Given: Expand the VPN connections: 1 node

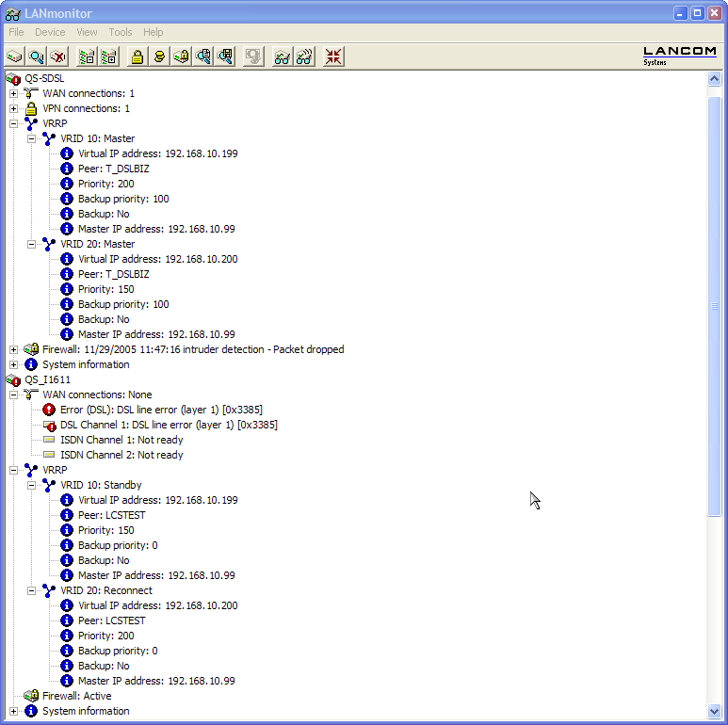Looking at the screenshot, I should 13,108.
